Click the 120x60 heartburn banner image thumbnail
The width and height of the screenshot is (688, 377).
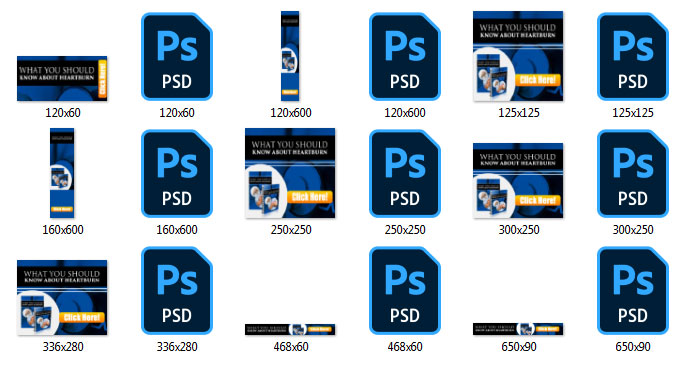[x=62, y=79]
